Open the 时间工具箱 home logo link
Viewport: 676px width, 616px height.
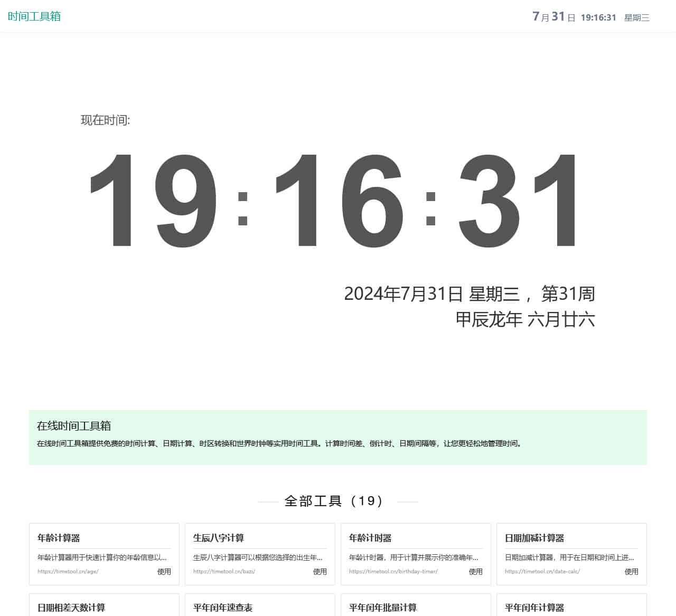[x=34, y=16]
